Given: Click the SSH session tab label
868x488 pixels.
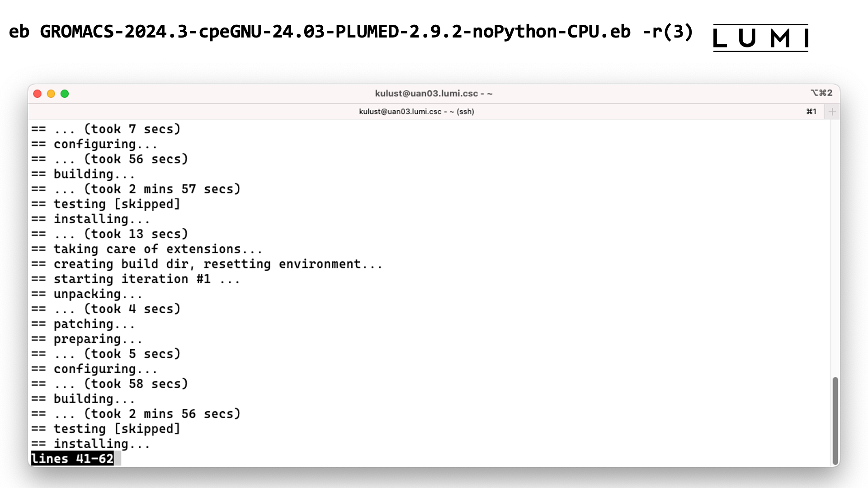Looking at the screenshot, I should click(417, 112).
